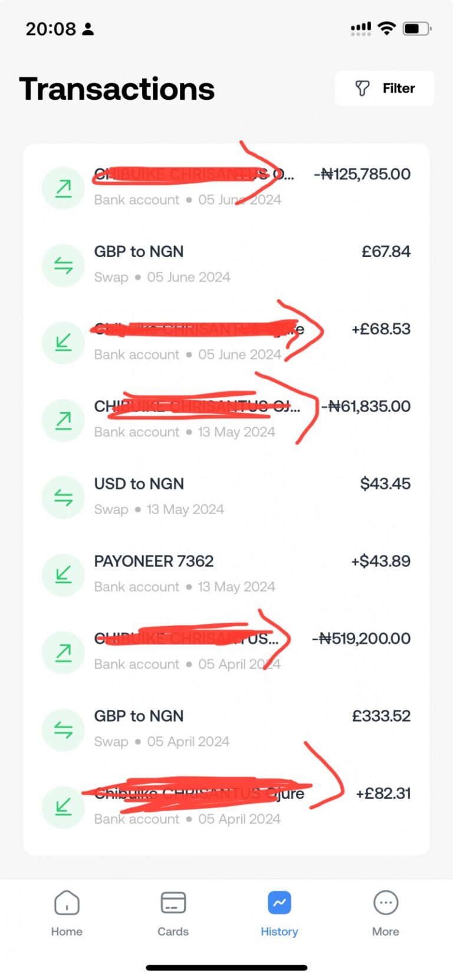The width and height of the screenshot is (453, 980).
Task: Tap swap icon for £67.84 GBP to NGN
Action: coord(63,265)
